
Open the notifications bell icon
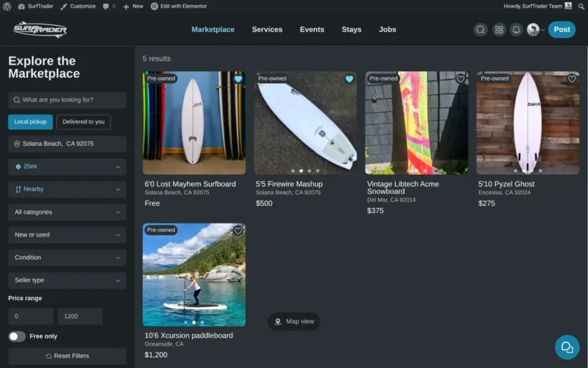click(x=516, y=29)
